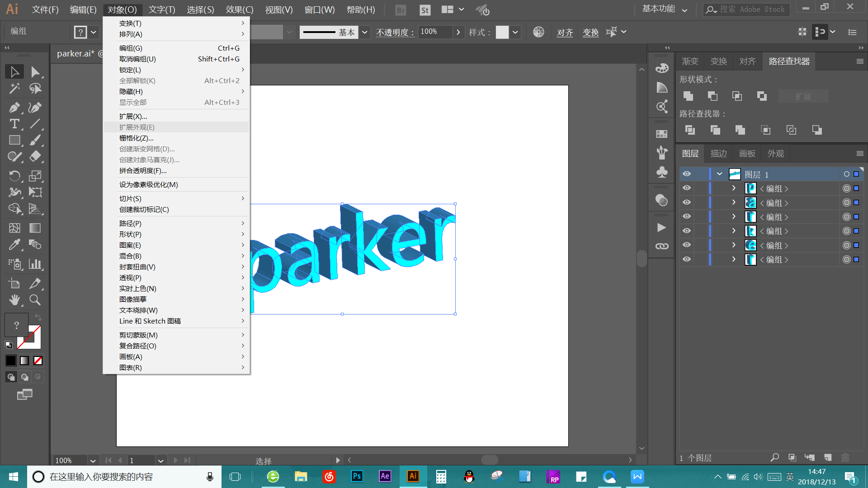Choose 扩展(X)... from the Object menu
The image size is (868, 488).
(133, 116)
